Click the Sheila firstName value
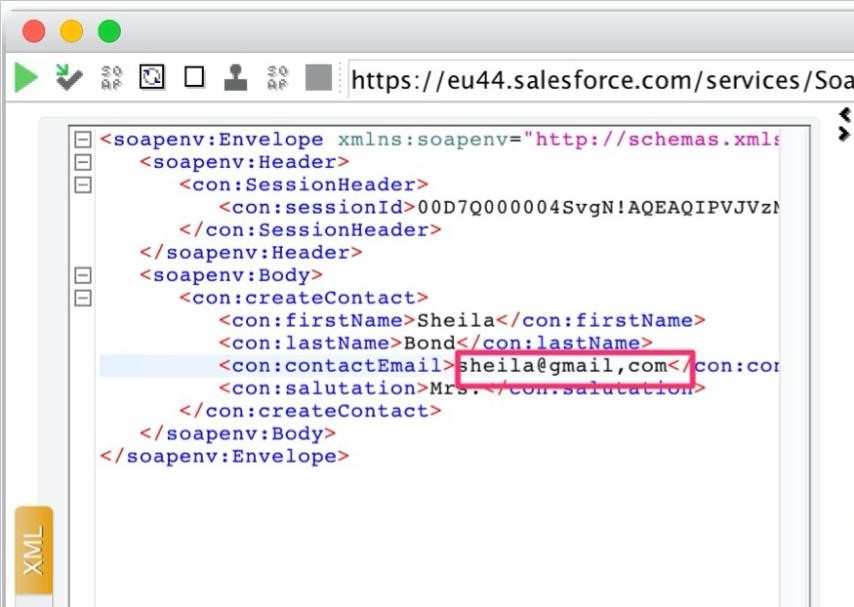 pos(455,321)
